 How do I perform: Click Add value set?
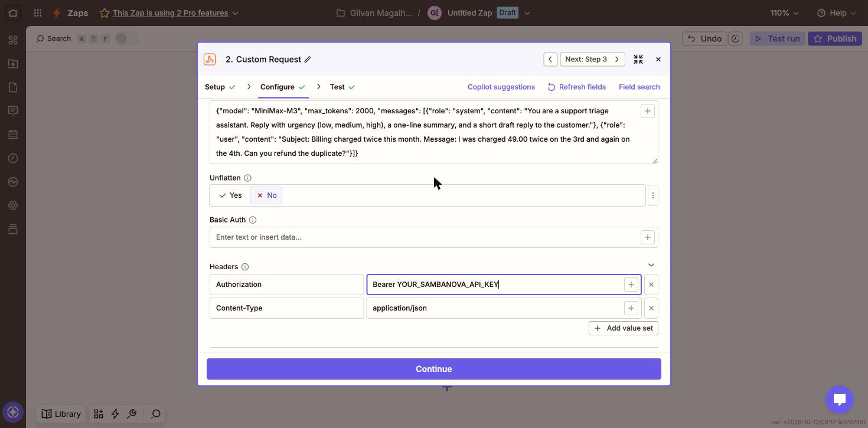[x=624, y=328]
